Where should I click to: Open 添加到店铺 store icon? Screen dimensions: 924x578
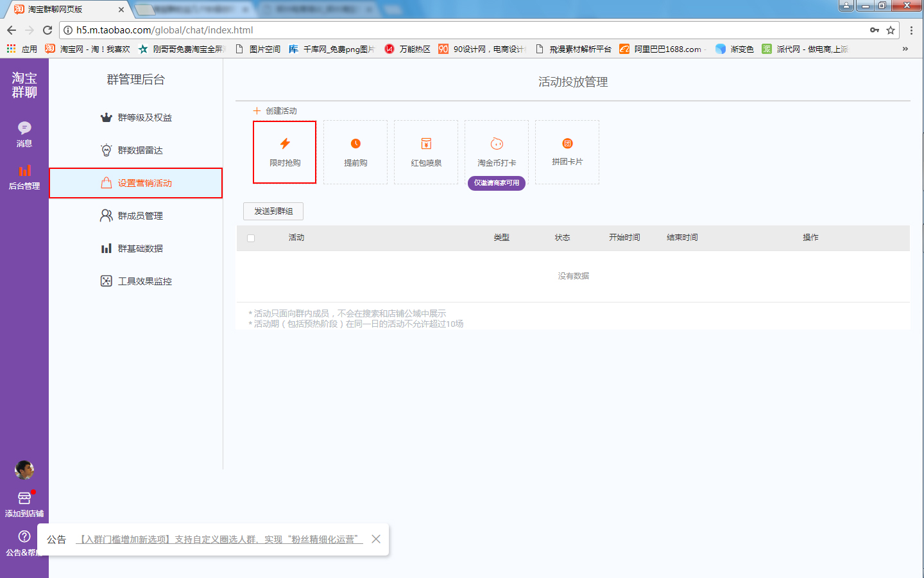coord(24,498)
